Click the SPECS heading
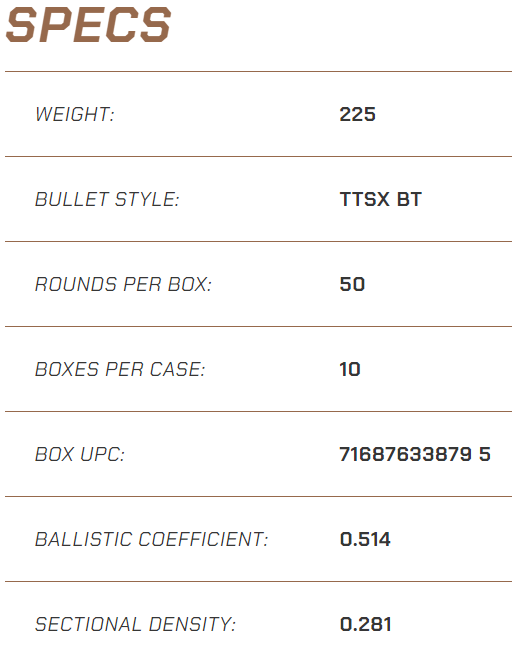 coord(88,25)
